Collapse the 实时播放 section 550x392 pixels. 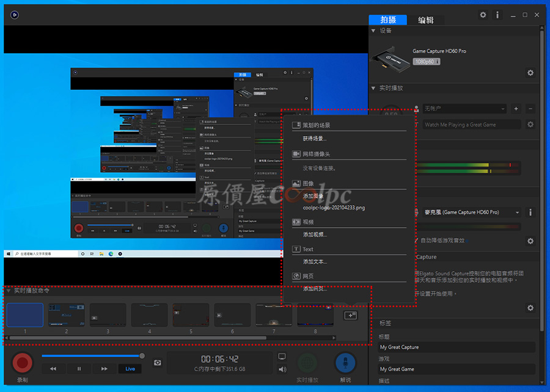pyautogui.click(x=373, y=88)
